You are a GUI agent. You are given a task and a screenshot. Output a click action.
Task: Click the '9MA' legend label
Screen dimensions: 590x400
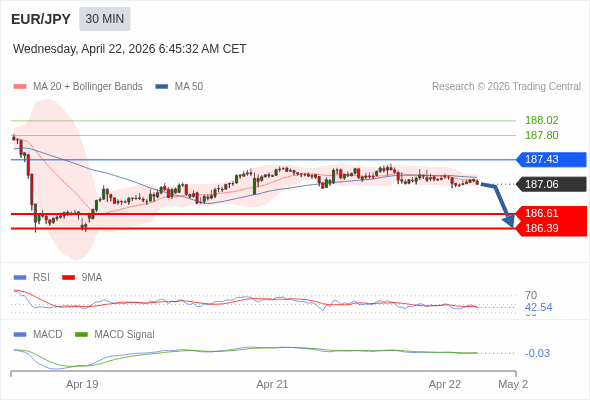point(91,278)
